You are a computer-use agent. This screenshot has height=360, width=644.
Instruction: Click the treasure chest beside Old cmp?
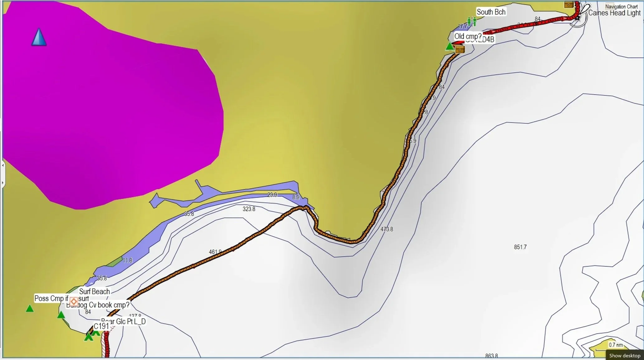click(460, 49)
